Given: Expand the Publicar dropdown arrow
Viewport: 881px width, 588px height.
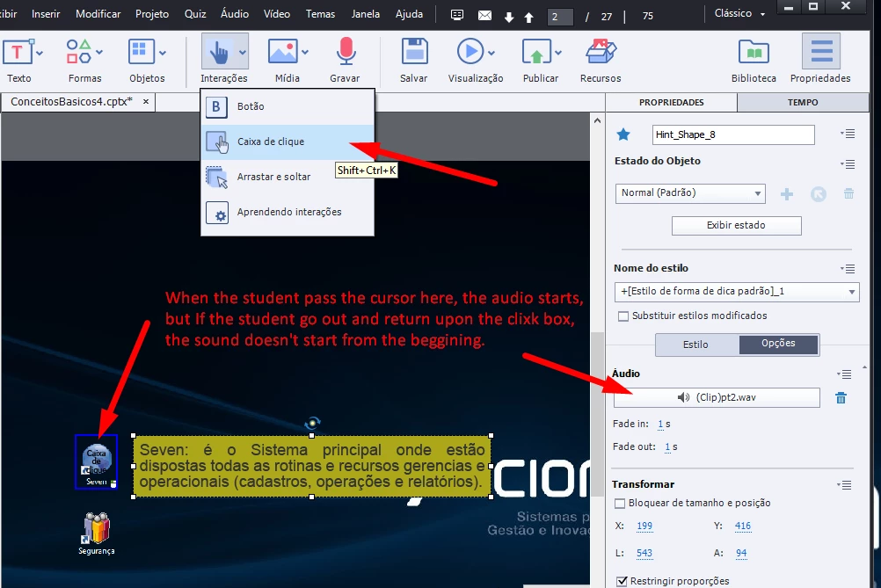Looking at the screenshot, I should 558,53.
